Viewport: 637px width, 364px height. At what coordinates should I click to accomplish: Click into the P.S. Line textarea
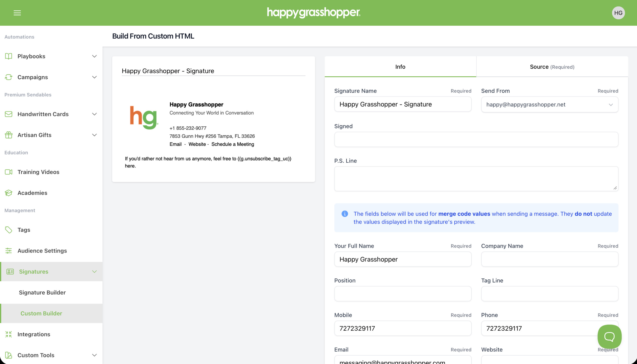coord(476,179)
